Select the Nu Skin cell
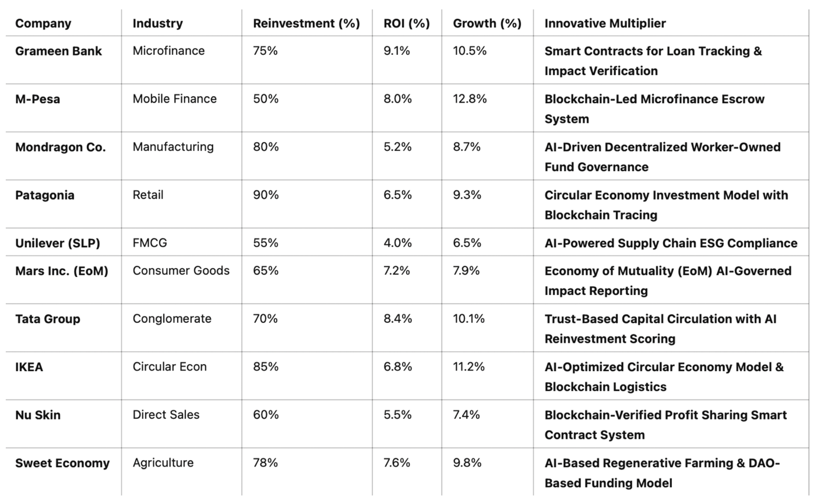Screen dimensions: 817x504 click(38, 415)
